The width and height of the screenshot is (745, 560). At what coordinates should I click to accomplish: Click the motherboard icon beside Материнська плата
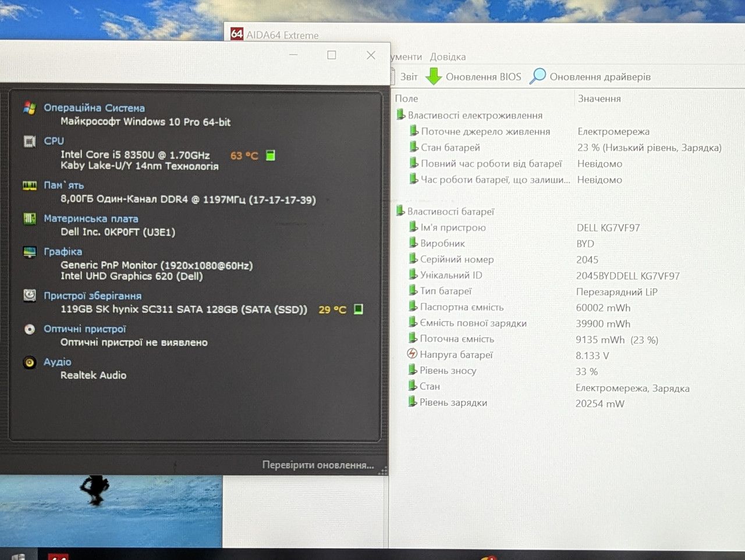pyautogui.click(x=29, y=219)
